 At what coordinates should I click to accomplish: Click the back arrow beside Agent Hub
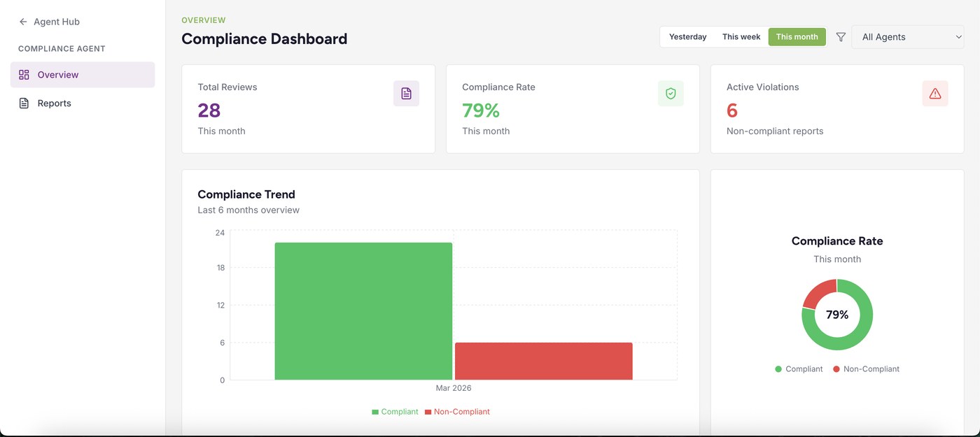click(x=23, y=22)
